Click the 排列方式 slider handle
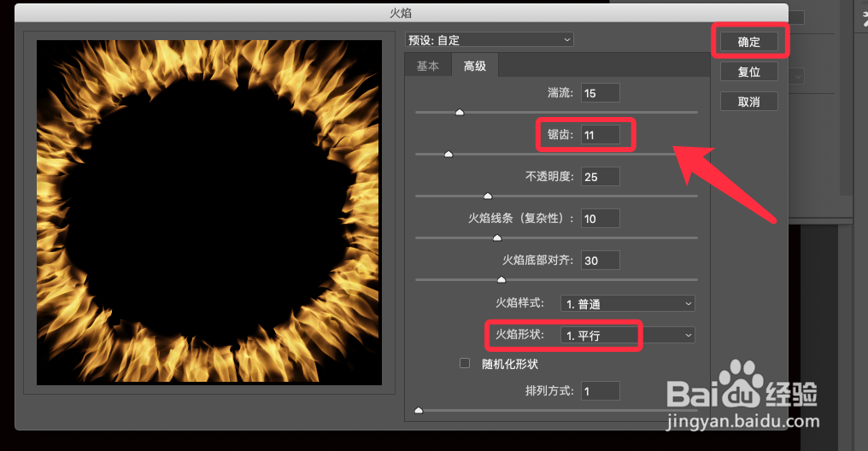The height and width of the screenshot is (451, 868). pyautogui.click(x=419, y=411)
